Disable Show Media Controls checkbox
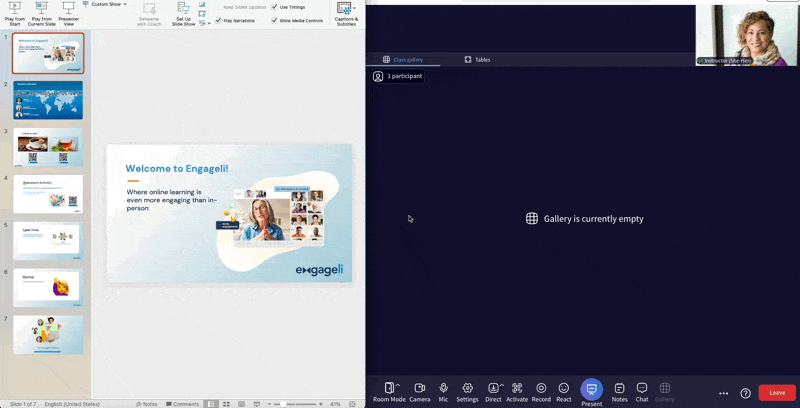 point(275,20)
